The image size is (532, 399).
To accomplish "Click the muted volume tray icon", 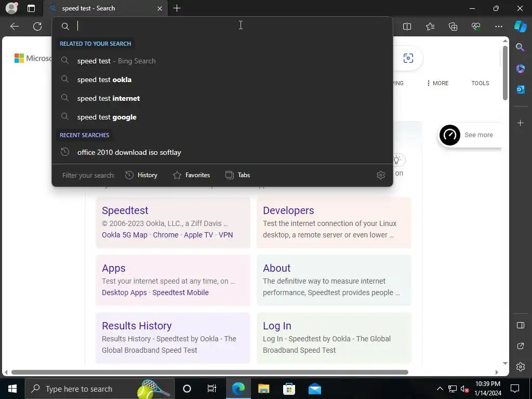I will (x=464, y=389).
